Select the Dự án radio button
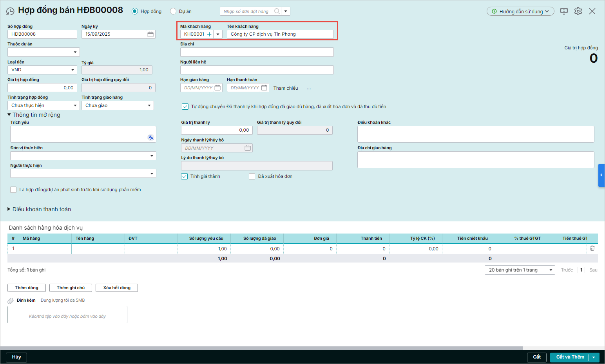Screen dimensions: 605x364 [x=173, y=11]
